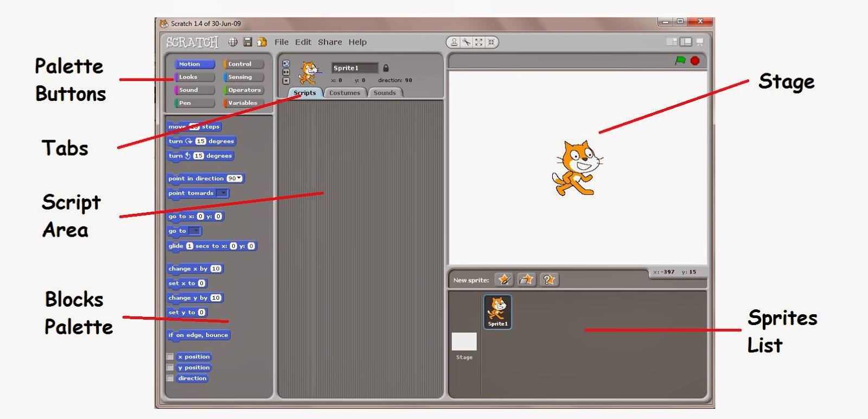Open the point towards dropdown
The image size is (868, 419).
pos(222,193)
